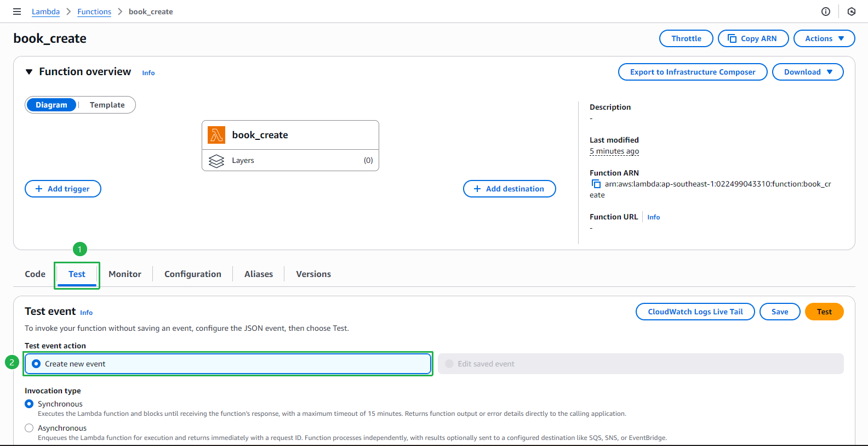This screenshot has width=868, height=446.
Task: Open CloudWatch Logs Live Tail
Action: pyautogui.click(x=695, y=312)
